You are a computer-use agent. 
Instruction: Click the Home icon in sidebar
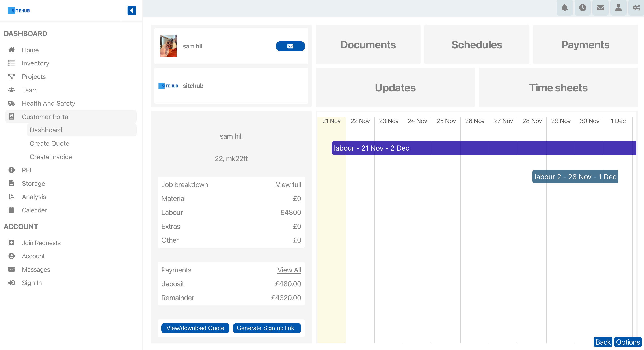tap(12, 50)
